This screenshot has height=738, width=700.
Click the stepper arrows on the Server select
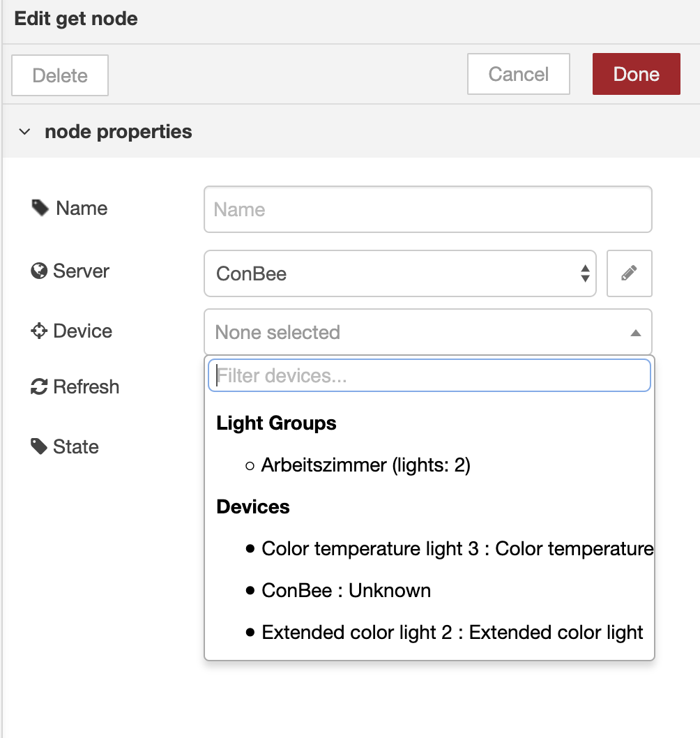(586, 273)
